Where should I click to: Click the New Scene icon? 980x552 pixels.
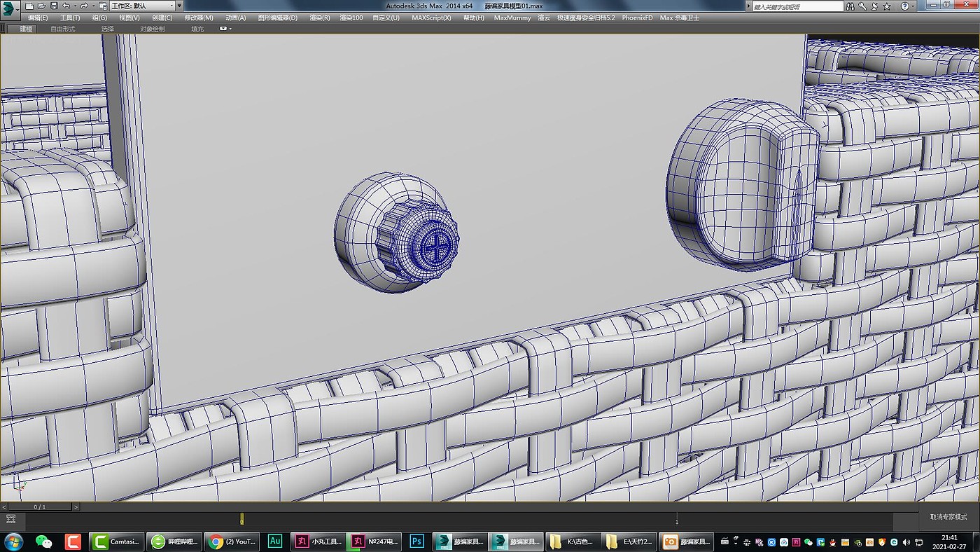pyautogui.click(x=29, y=6)
